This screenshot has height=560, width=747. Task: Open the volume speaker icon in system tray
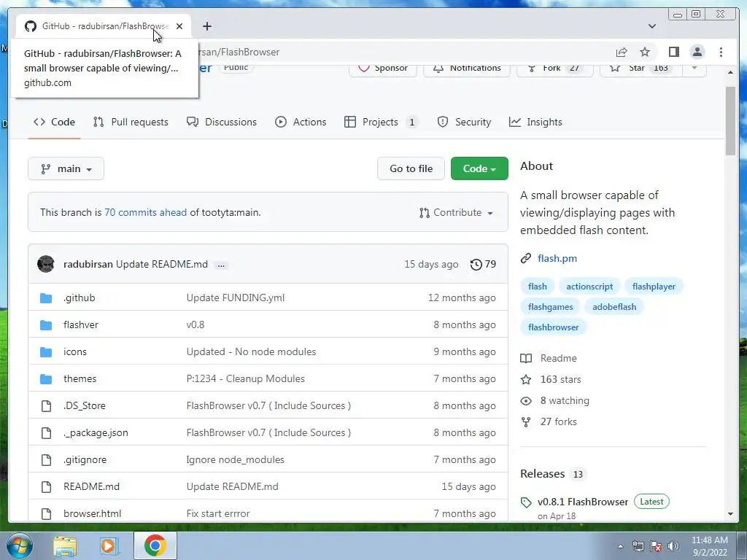pyautogui.click(x=673, y=546)
